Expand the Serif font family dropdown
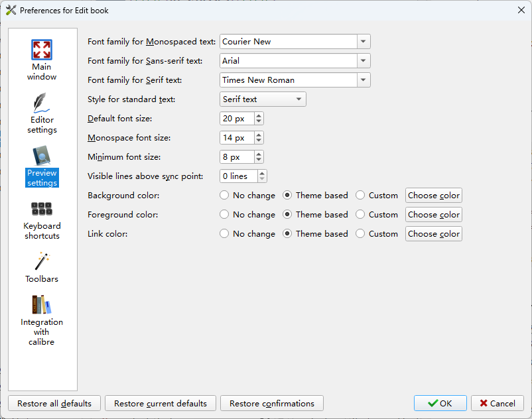The height and width of the screenshot is (419, 532). point(363,80)
